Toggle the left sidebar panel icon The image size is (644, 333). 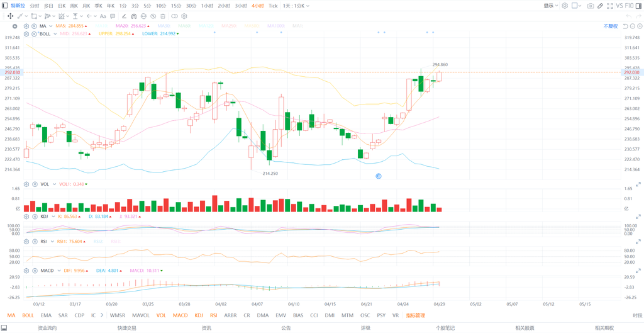(4, 6)
